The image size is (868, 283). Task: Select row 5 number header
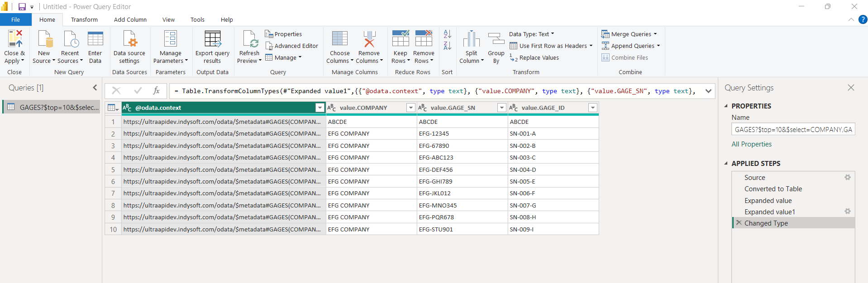pos(113,170)
